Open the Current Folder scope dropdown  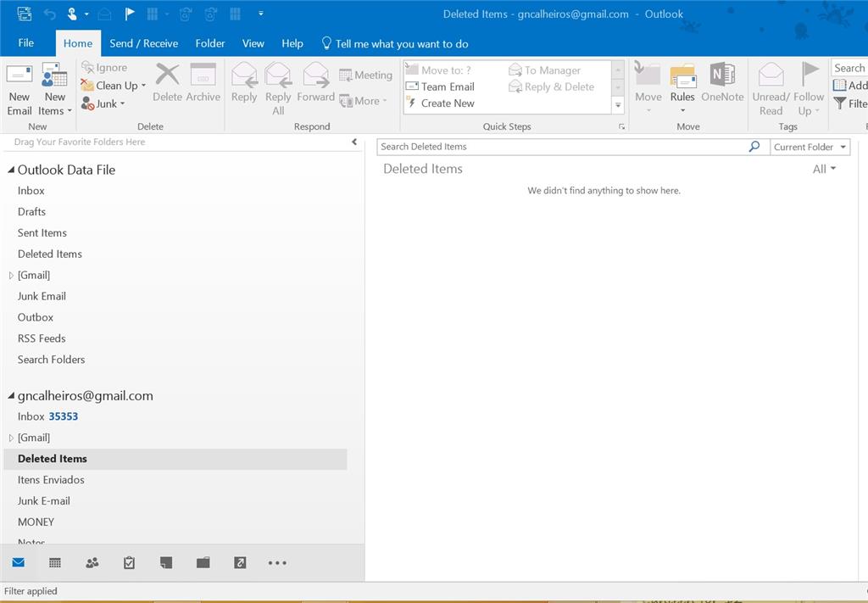pyautogui.click(x=810, y=147)
